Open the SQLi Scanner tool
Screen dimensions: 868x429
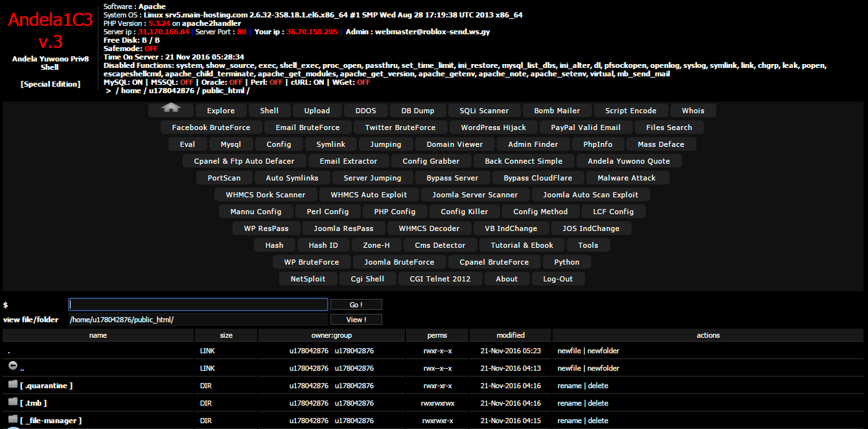[x=484, y=110]
